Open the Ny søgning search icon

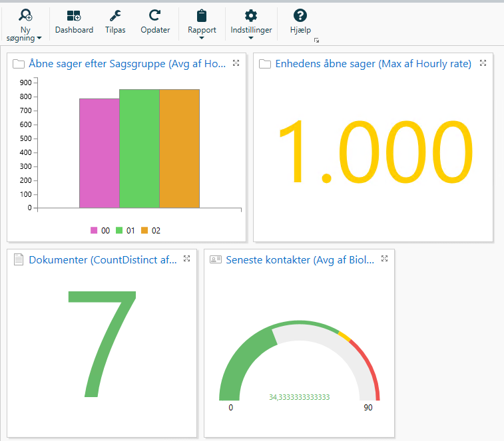click(x=25, y=15)
